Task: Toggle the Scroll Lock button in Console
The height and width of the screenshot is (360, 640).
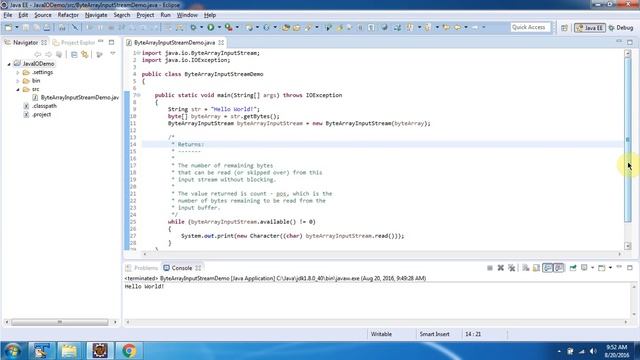Action: point(536,268)
